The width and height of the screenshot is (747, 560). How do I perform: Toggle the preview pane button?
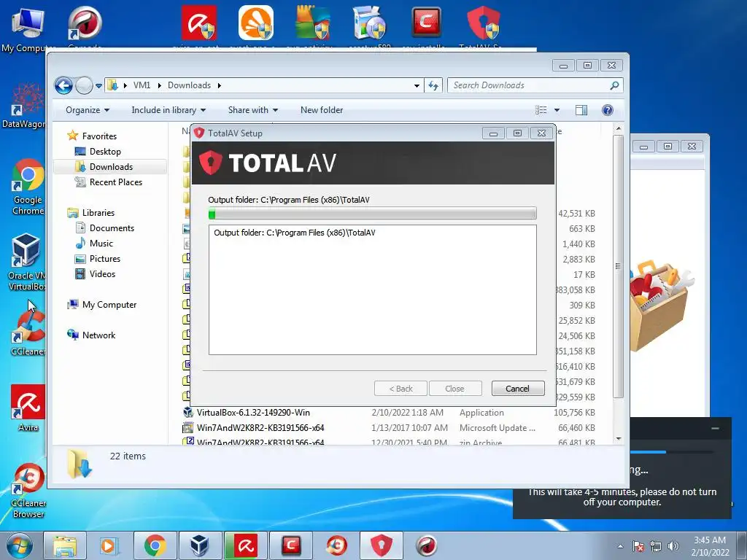[x=581, y=110]
